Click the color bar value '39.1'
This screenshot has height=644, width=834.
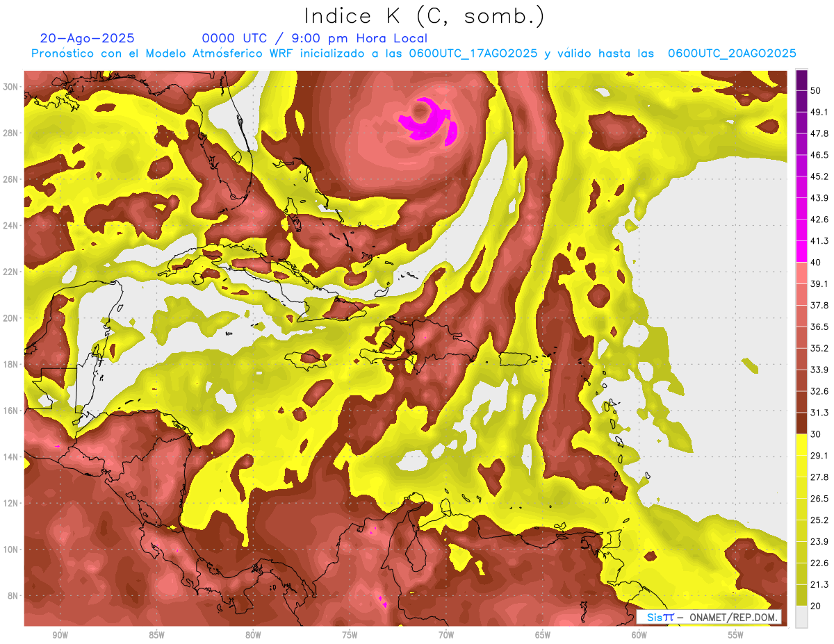tap(819, 283)
